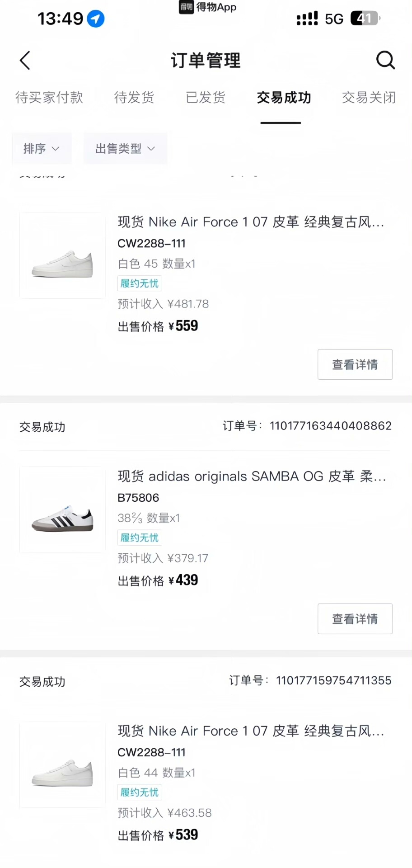Open the 已发货 tab
The image size is (412, 868).
[x=206, y=98]
